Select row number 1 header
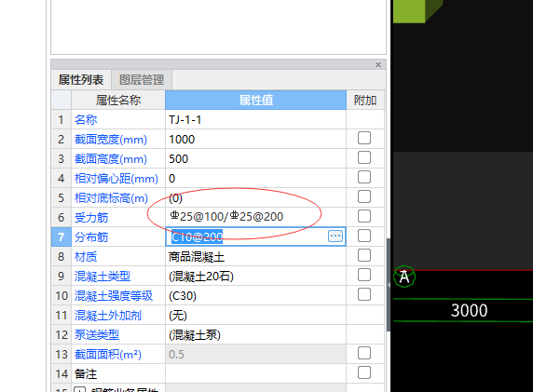The image size is (533, 392). pyautogui.click(x=61, y=119)
